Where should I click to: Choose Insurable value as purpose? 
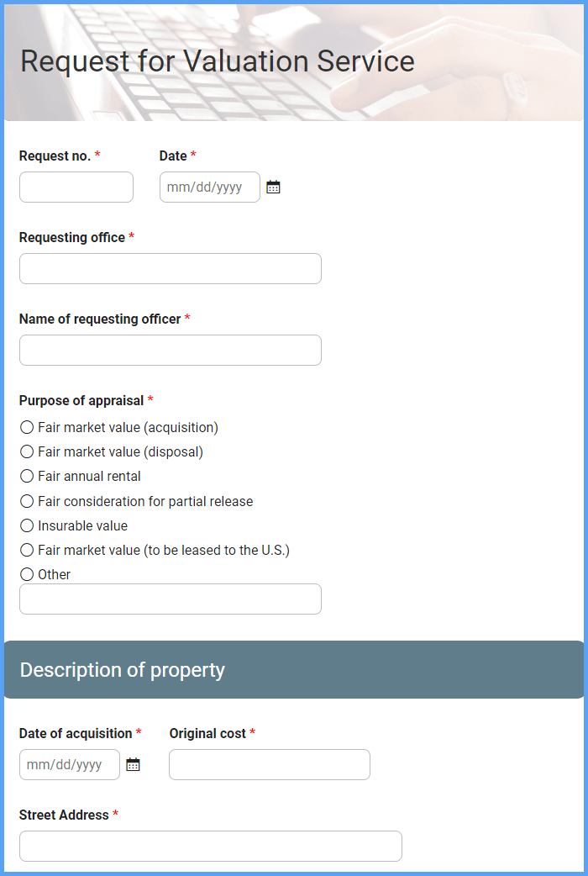(27, 525)
